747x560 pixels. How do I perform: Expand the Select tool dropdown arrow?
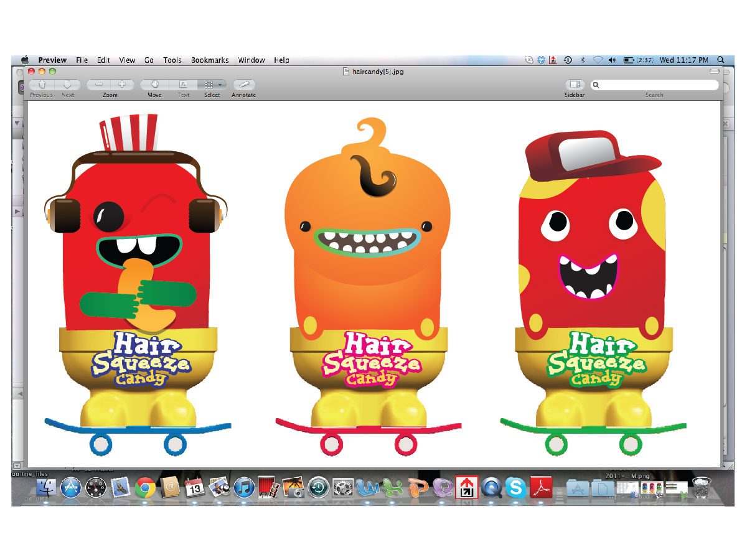tap(221, 84)
